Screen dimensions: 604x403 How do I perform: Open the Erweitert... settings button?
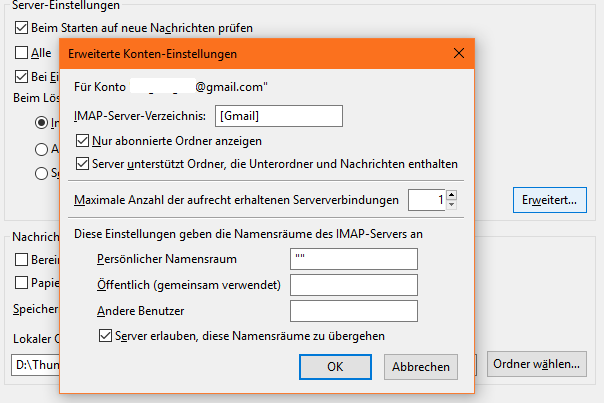tap(549, 200)
